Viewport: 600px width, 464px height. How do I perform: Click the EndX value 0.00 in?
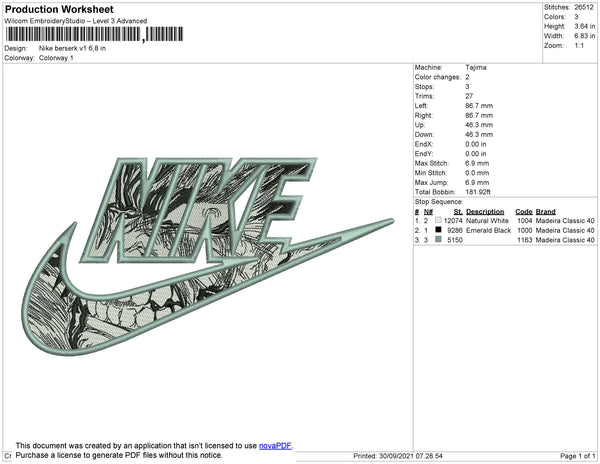click(x=476, y=144)
